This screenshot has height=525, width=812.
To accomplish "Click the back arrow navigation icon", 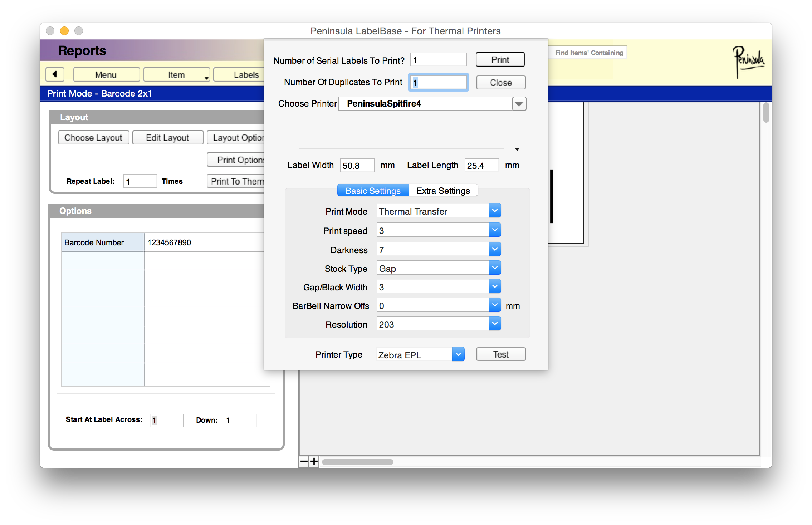I will click(x=55, y=74).
